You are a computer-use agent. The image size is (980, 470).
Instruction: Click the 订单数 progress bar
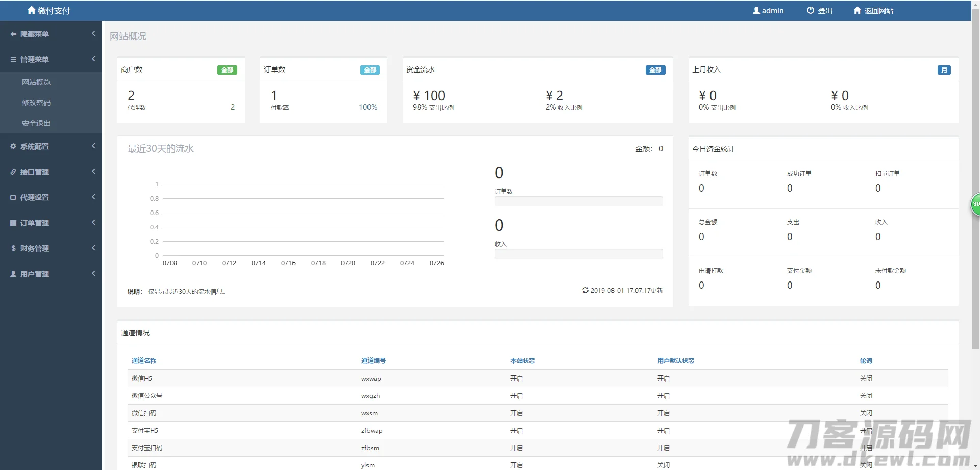point(578,201)
